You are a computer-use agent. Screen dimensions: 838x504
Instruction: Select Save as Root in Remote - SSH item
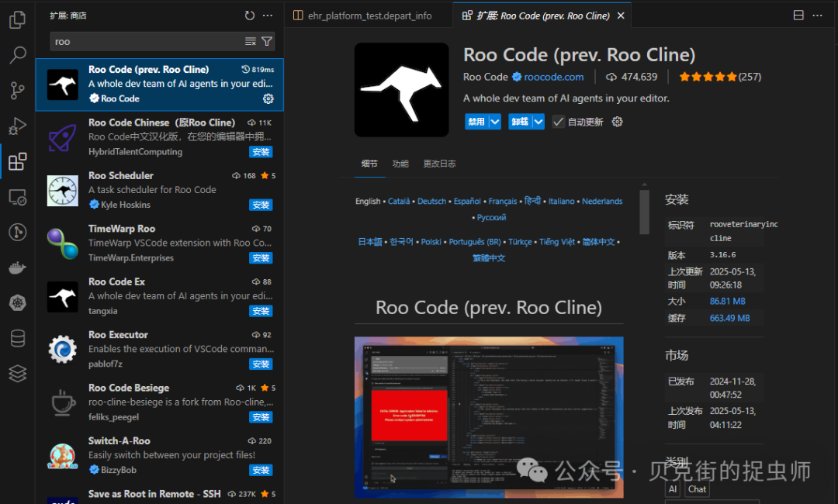coord(160,495)
